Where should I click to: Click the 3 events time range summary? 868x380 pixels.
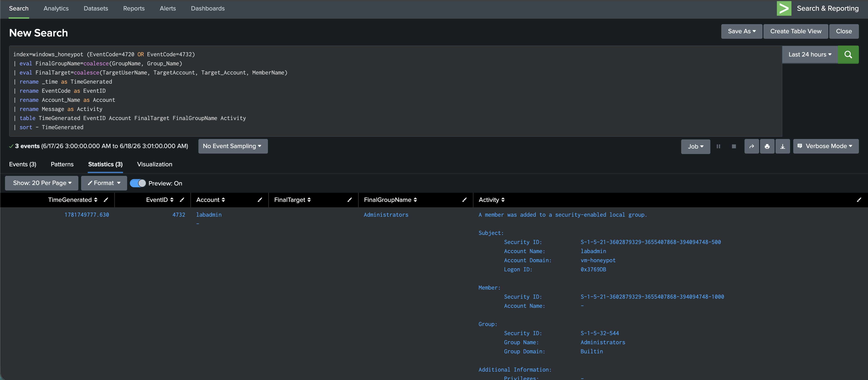[x=101, y=146]
